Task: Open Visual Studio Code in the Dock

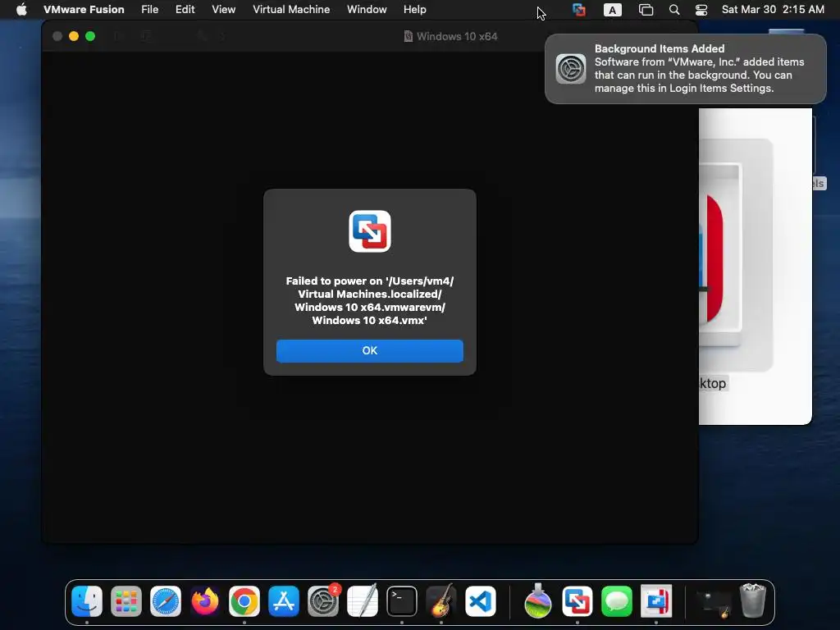Action: [481, 601]
